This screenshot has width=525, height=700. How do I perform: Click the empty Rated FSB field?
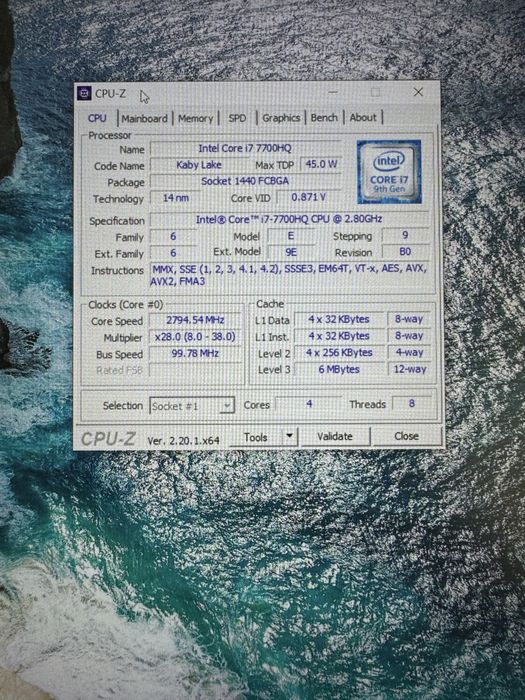[x=195, y=370]
